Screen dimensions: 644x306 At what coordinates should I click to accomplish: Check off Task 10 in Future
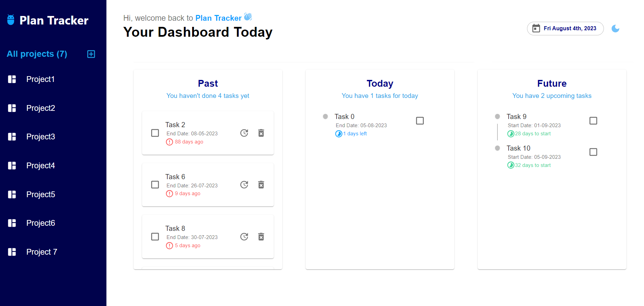(x=593, y=152)
